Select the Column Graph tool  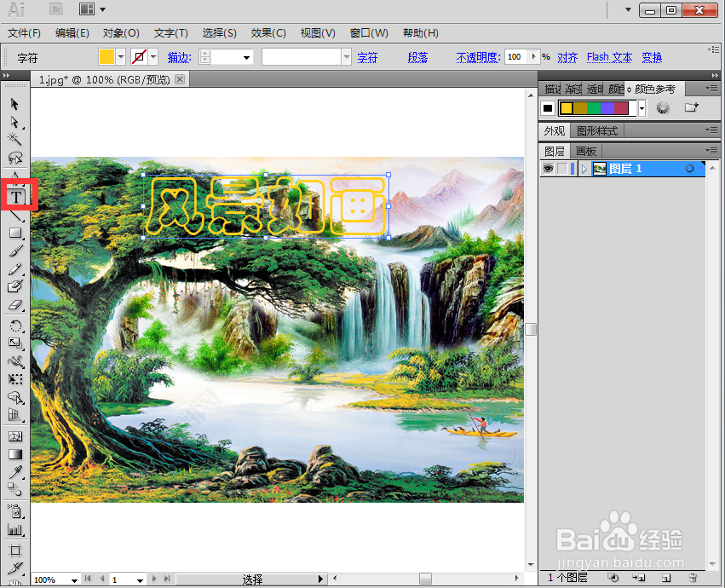tap(15, 530)
